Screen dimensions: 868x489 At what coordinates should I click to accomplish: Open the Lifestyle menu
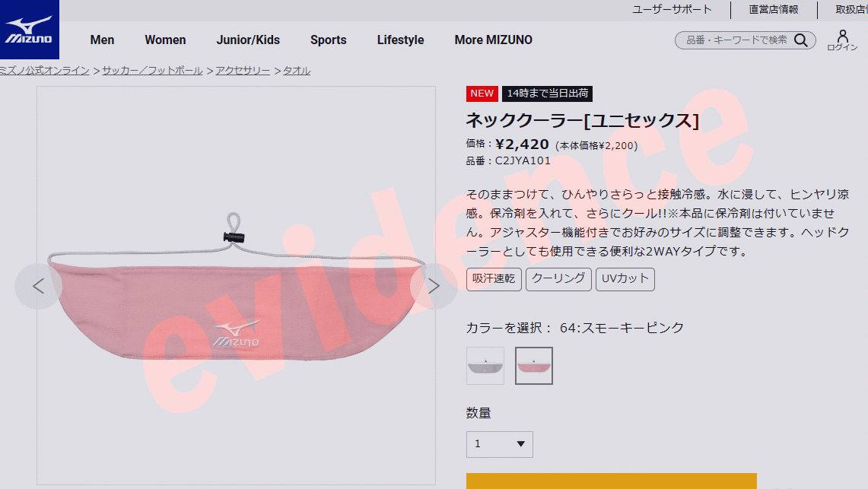[x=400, y=40]
